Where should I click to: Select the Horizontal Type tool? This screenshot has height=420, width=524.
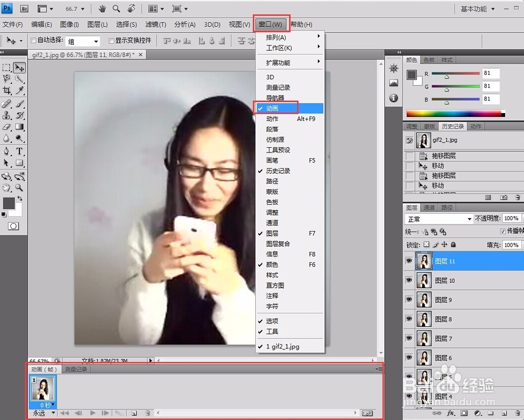[x=19, y=151]
